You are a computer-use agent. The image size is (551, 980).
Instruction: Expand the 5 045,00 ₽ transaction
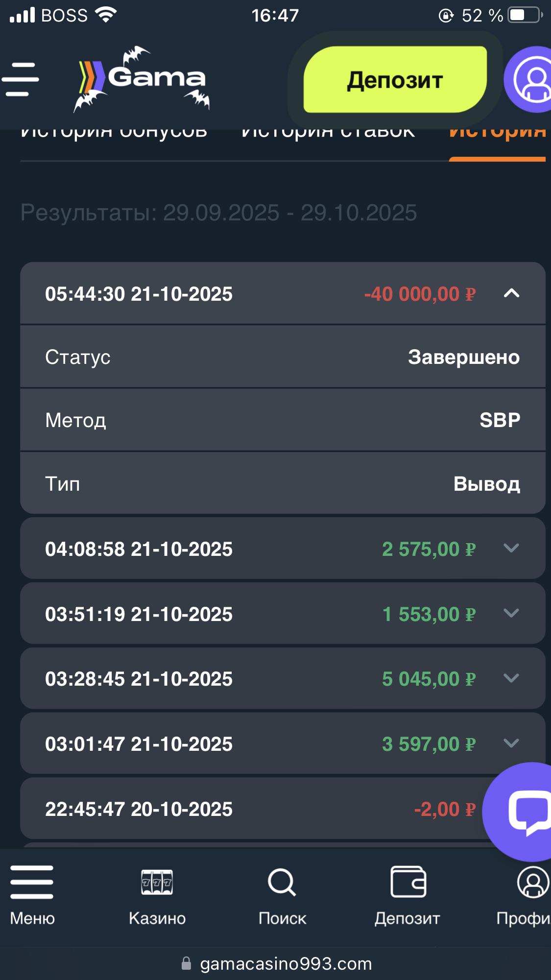coord(511,678)
